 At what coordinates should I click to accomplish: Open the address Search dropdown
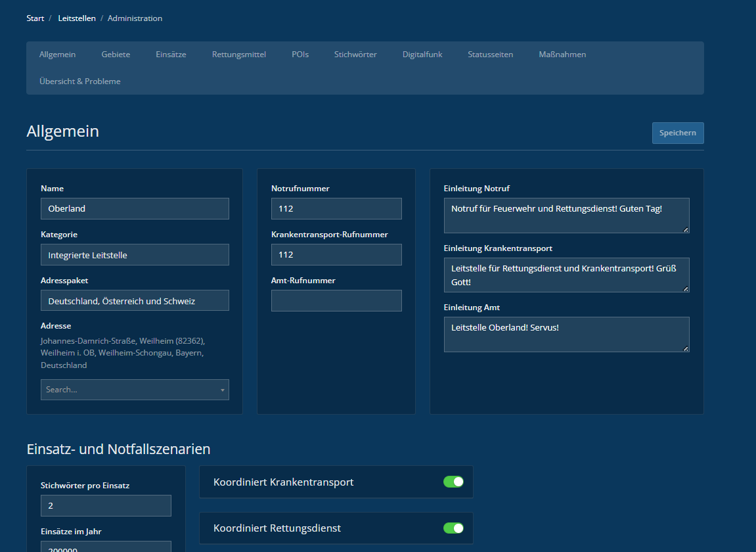click(135, 390)
